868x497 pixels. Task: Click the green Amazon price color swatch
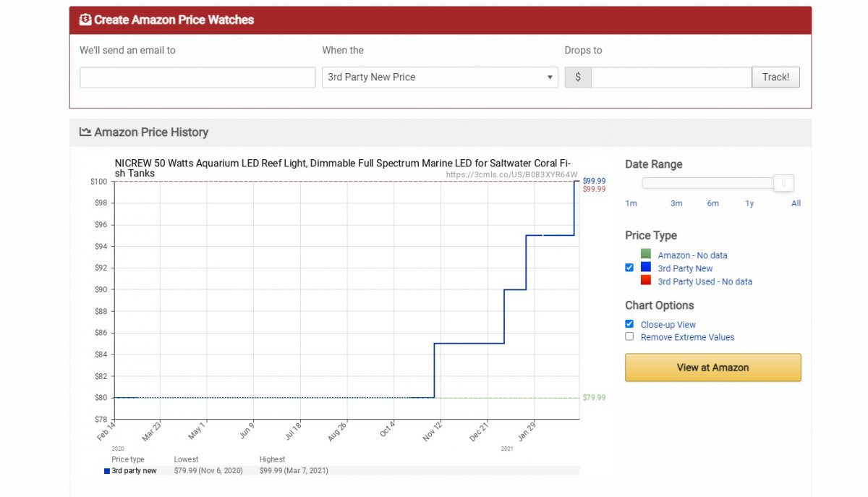[646, 254]
